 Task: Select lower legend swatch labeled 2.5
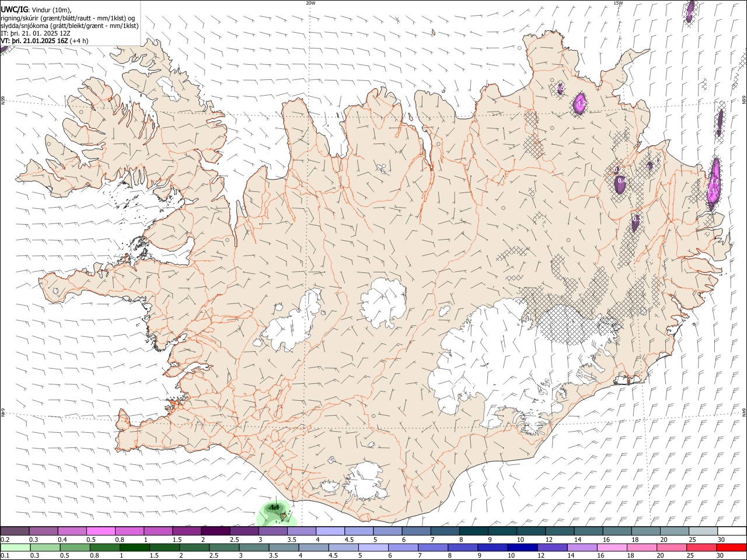point(224,547)
